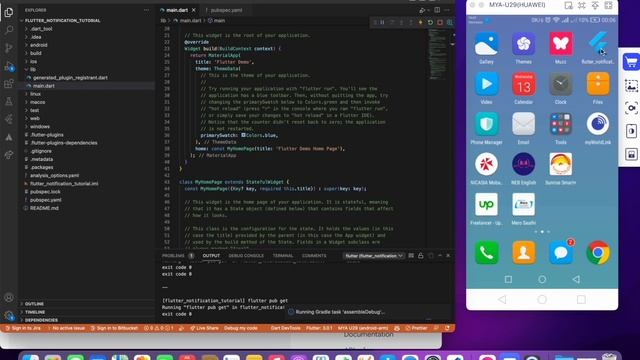Tap Android home circle button
The width and height of the screenshot is (640, 360).
(542, 279)
